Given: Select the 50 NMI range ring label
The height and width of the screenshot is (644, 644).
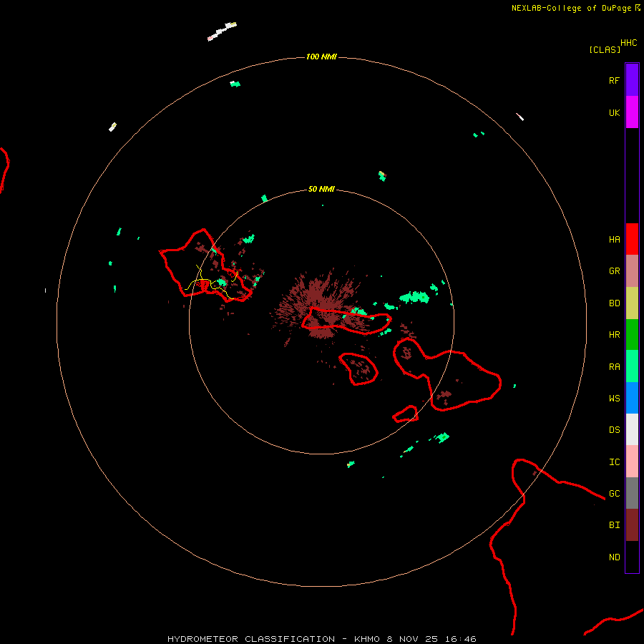Looking at the screenshot, I should click(x=321, y=189).
